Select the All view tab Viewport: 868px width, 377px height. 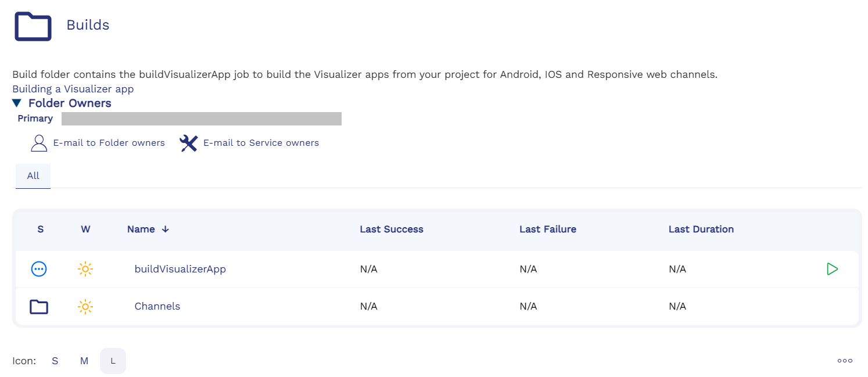tap(33, 176)
